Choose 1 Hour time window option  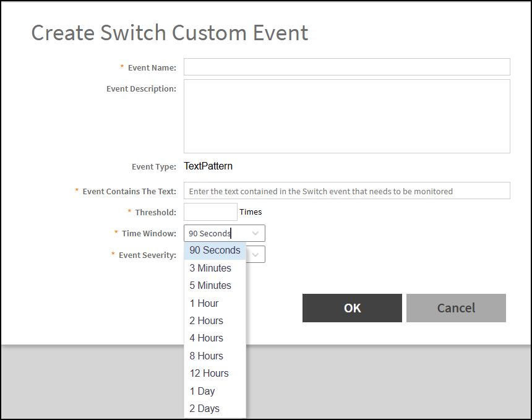pyautogui.click(x=215, y=303)
